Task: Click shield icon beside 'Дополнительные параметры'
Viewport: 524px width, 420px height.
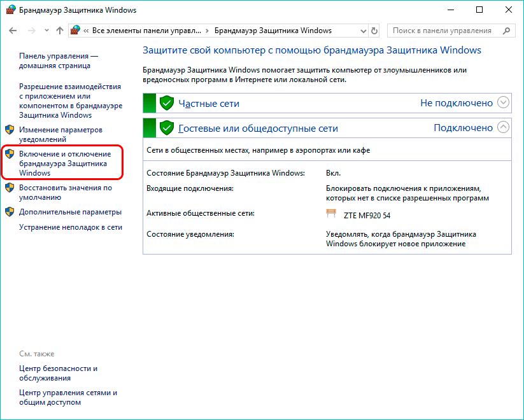Action: click(10, 212)
